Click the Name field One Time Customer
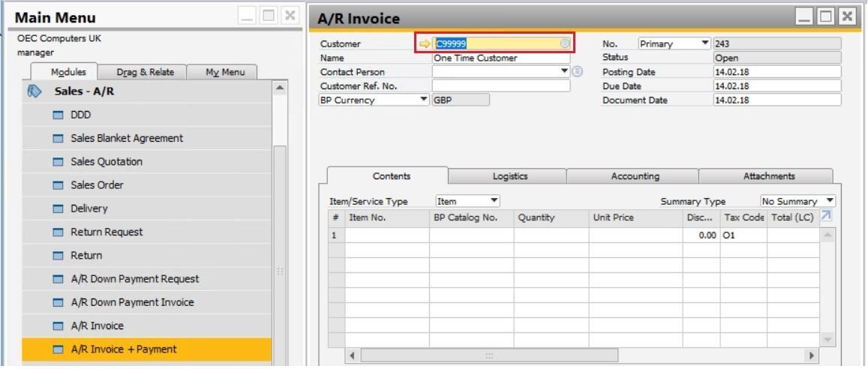868x369 pixels. click(501, 58)
